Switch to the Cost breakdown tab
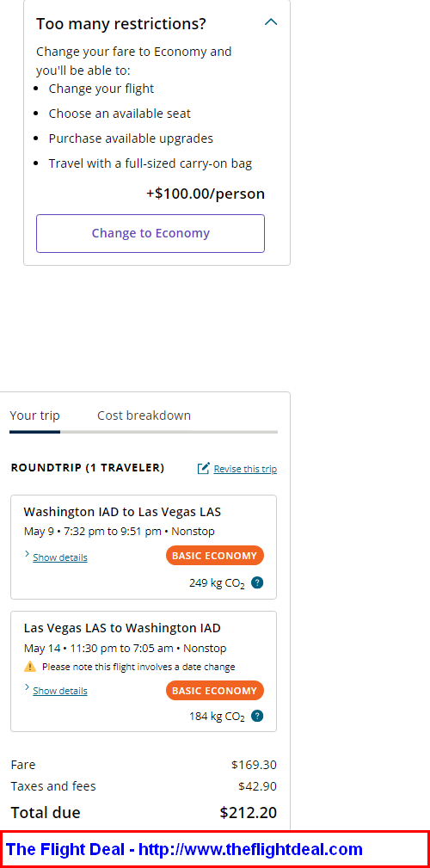Screen dimensions: 430x868 (x=144, y=416)
